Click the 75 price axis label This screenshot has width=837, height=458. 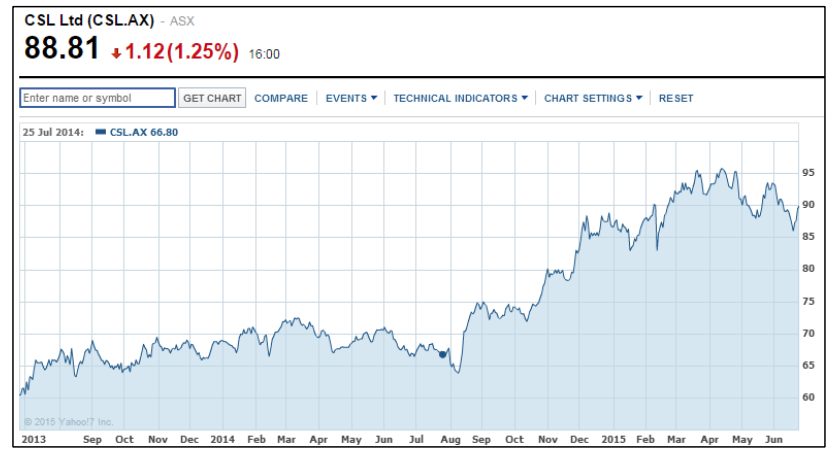(808, 301)
